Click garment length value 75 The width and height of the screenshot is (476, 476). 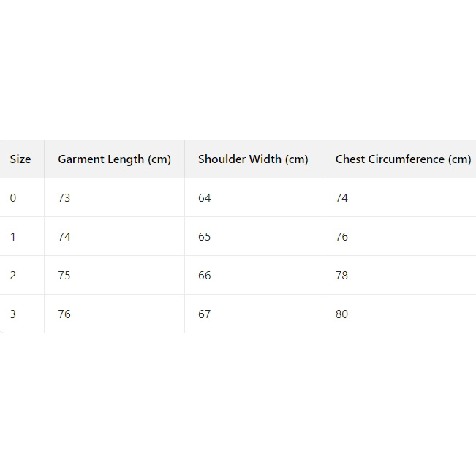pos(64,276)
